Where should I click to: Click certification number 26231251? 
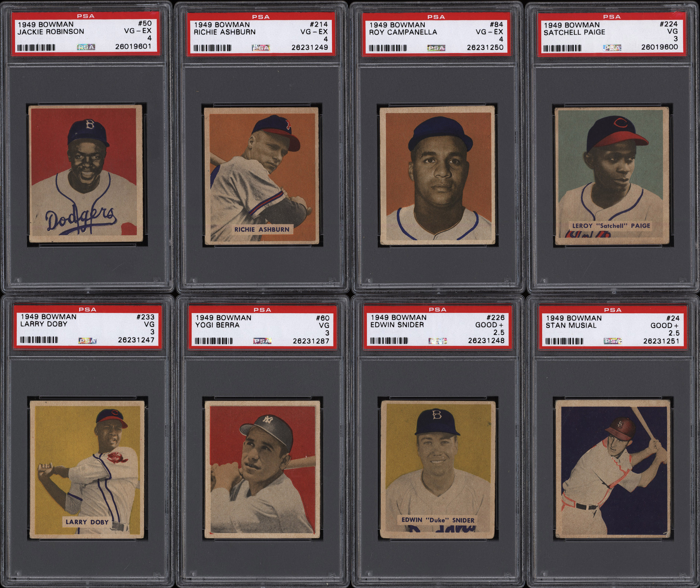point(661,341)
